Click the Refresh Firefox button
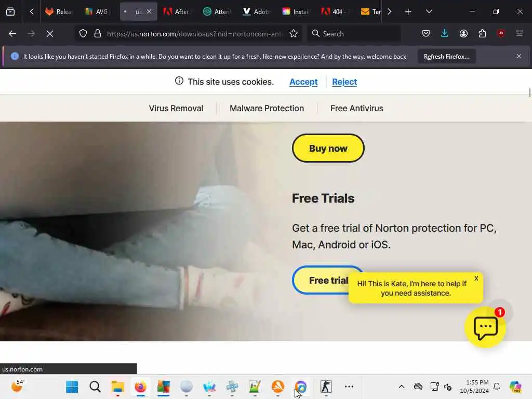The image size is (532, 399). coord(446,57)
